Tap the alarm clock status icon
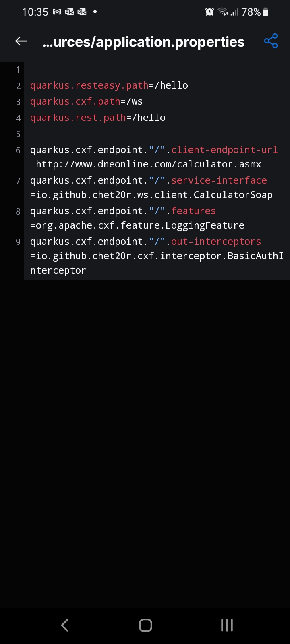Screen dimensions: 290x644 point(209,12)
